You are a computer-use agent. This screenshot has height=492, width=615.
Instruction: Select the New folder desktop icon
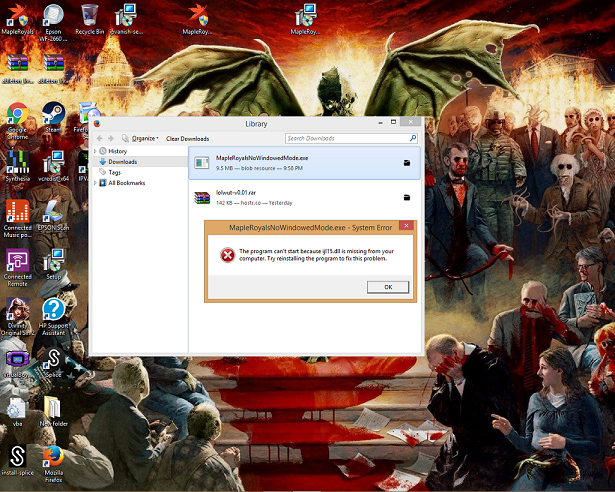[x=53, y=412]
